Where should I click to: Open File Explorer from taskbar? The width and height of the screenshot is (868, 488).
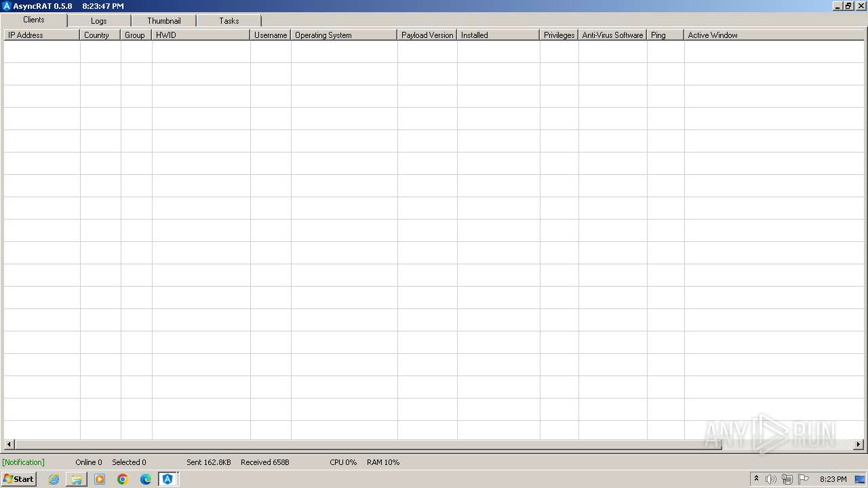tap(77, 479)
